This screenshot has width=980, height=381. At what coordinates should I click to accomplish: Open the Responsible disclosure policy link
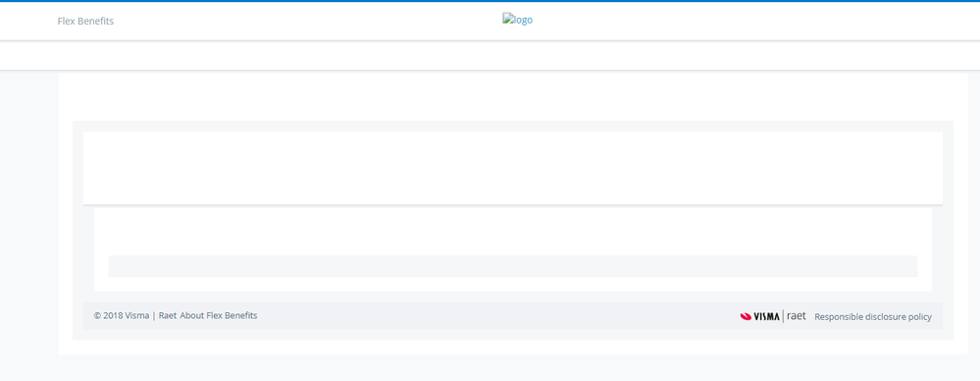click(x=873, y=316)
